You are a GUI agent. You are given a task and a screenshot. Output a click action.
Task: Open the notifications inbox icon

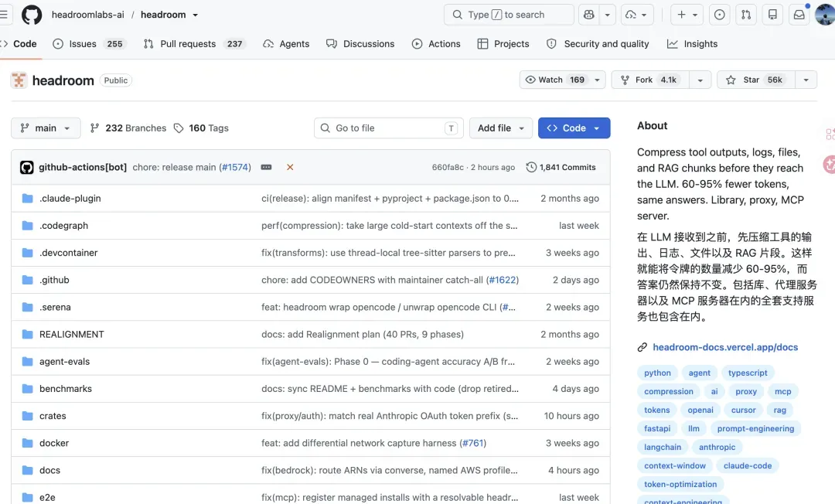[799, 15]
